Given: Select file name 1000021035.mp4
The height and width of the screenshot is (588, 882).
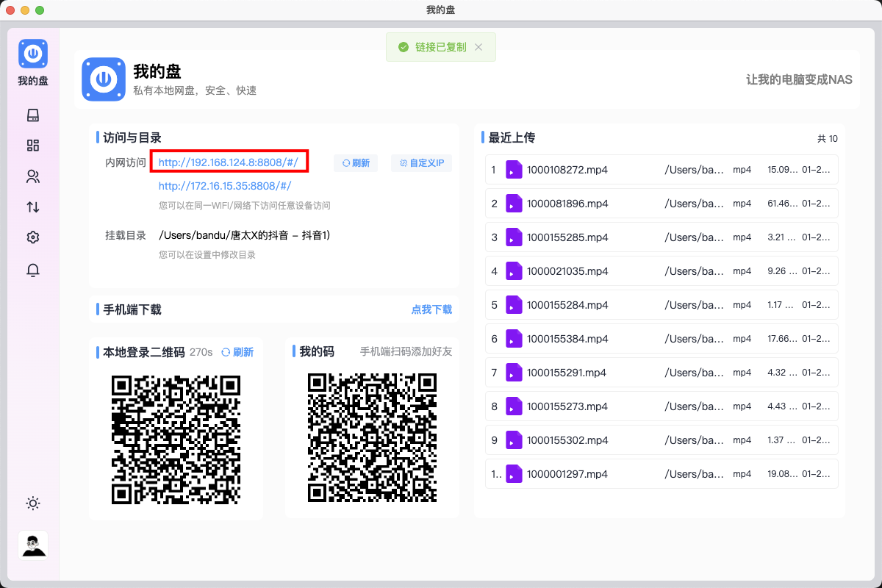Looking at the screenshot, I should tap(567, 271).
